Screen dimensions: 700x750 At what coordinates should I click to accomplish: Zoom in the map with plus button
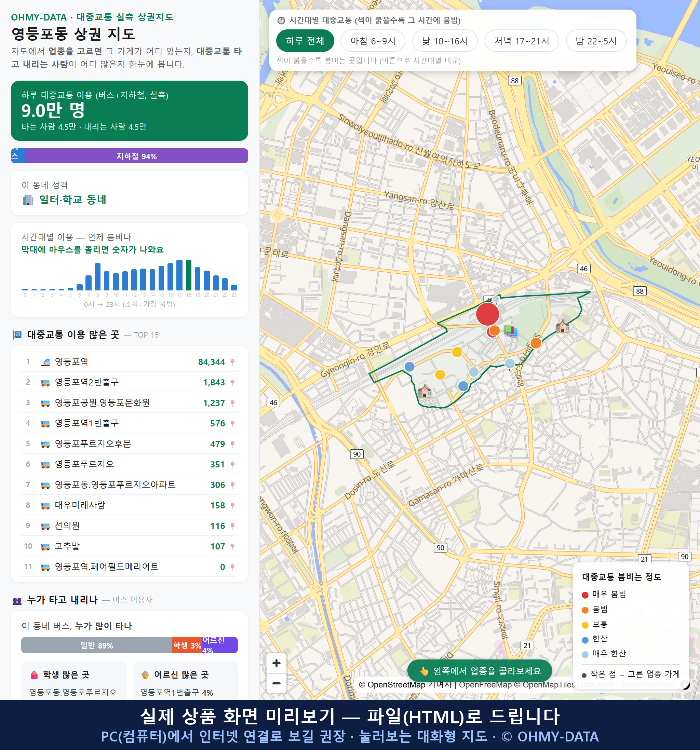tap(276, 663)
